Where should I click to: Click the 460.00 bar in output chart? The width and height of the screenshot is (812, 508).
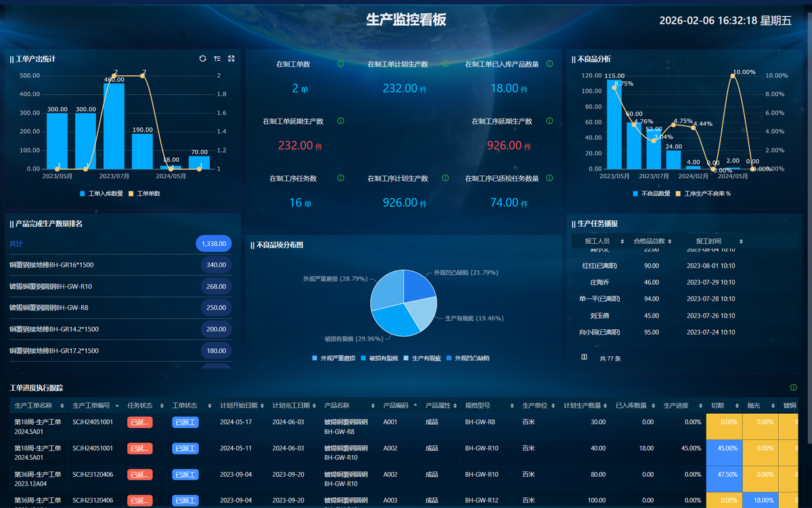click(x=114, y=126)
